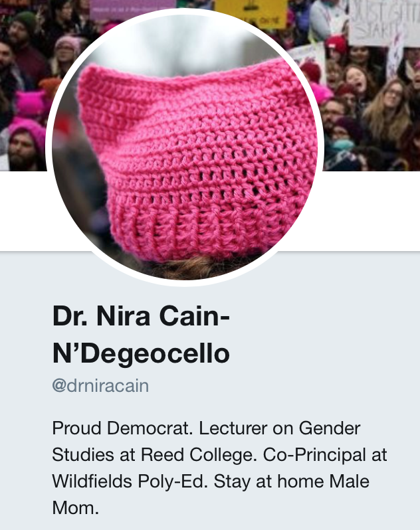Click Wildfields Poly-Ed text in bio
The width and height of the screenshot is (420, 530).
(x=130, y=481)
